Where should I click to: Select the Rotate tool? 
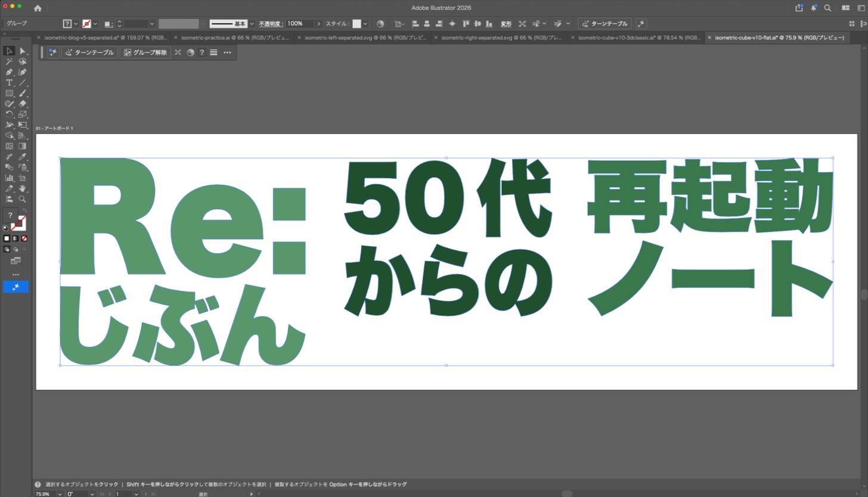coord(10,114)
